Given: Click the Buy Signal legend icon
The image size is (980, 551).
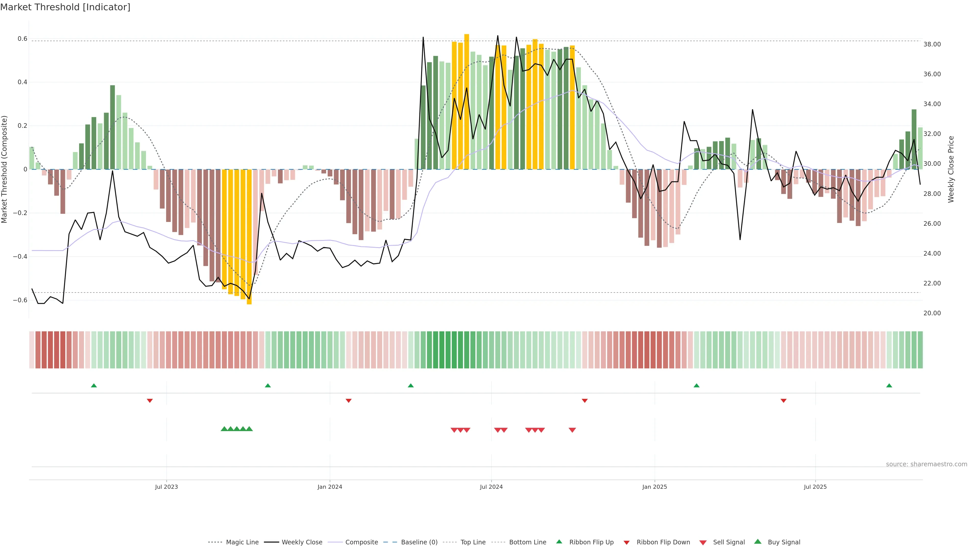Looking at the screenshot, I should pyautogui.click(x=758, y=542).
